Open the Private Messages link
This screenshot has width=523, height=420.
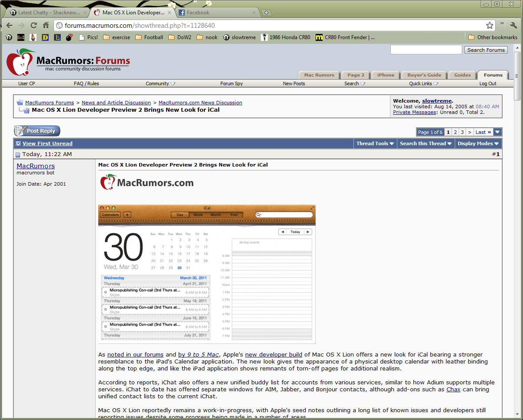click(414, 112)
